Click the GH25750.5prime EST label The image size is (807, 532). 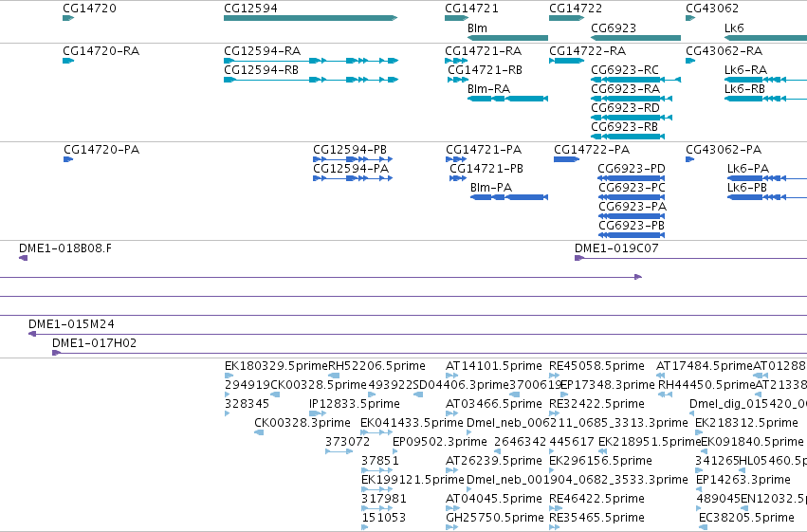[495, 518]
